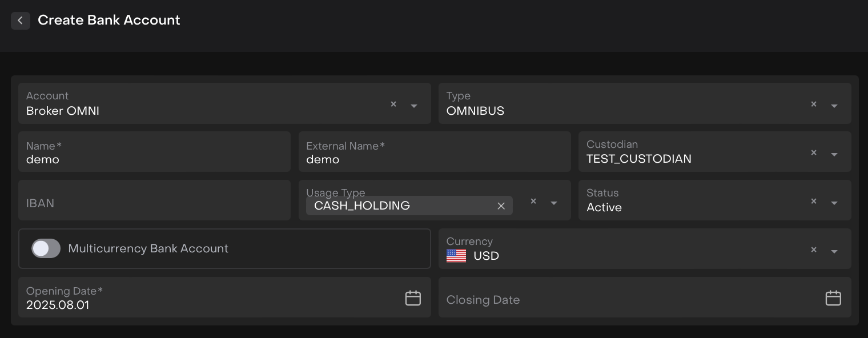Open the Currency dropdown
This screenshot has height=338, width=868.
pos(834,251)
